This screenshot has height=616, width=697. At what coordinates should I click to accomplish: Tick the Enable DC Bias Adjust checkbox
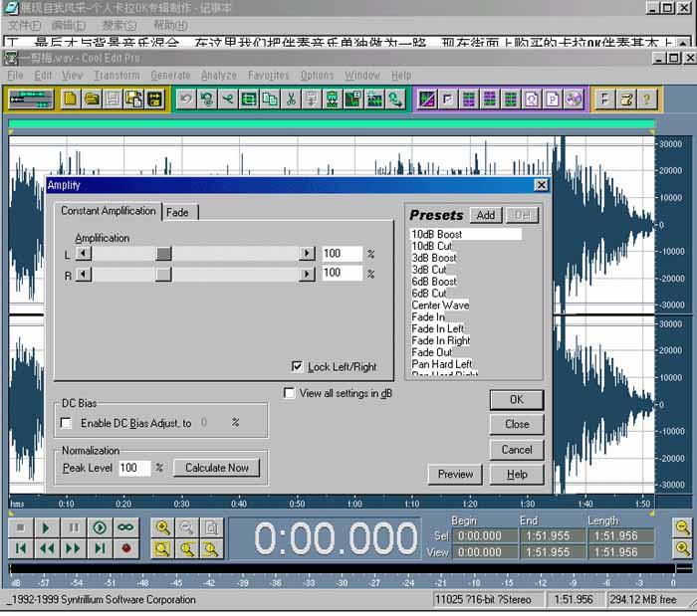coord(67,423)
